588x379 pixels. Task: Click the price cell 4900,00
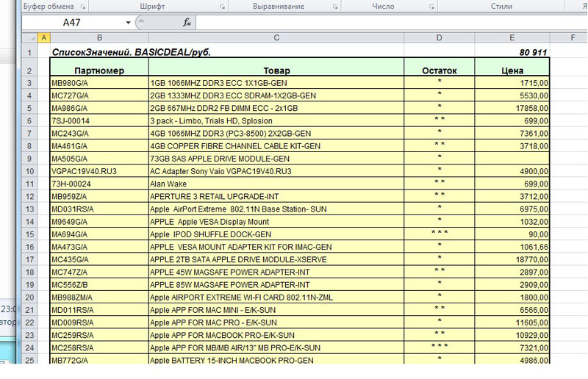512,171
